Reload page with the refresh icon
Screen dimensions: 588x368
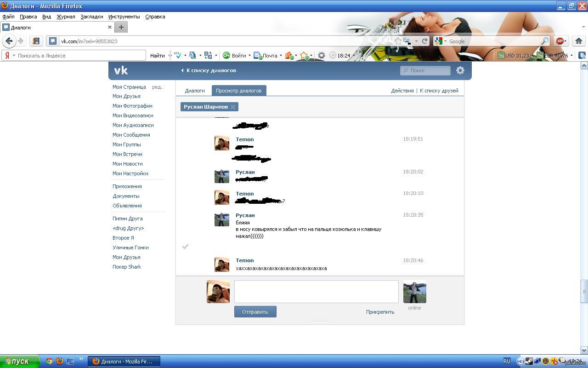point(425,41)
